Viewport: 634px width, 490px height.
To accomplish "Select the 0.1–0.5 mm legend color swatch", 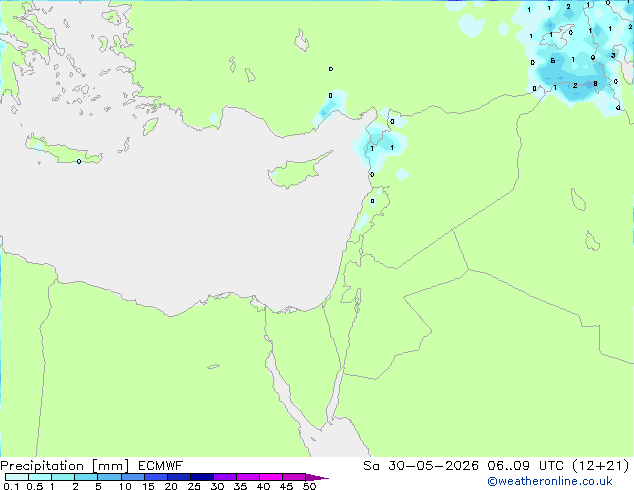I will 17,477.
